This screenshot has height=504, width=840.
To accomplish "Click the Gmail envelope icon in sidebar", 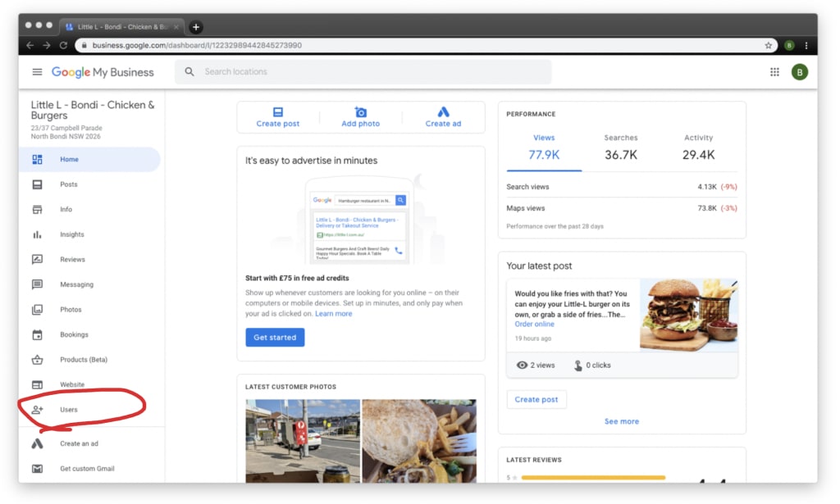I will click(x=37, y=469).
